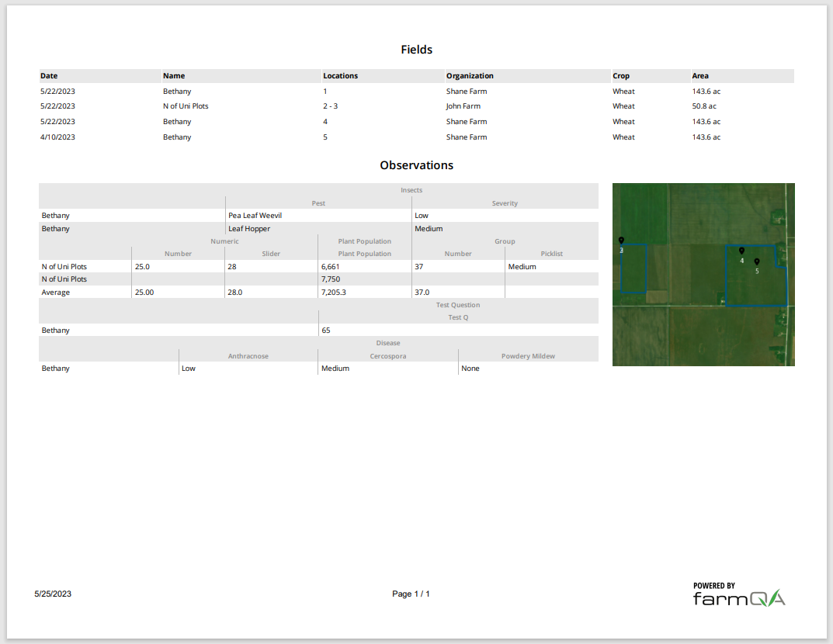Viewport: 833px width, 644px height.
Task: Select "Medium" under Cercospora
Action: [x=335, y=369]
